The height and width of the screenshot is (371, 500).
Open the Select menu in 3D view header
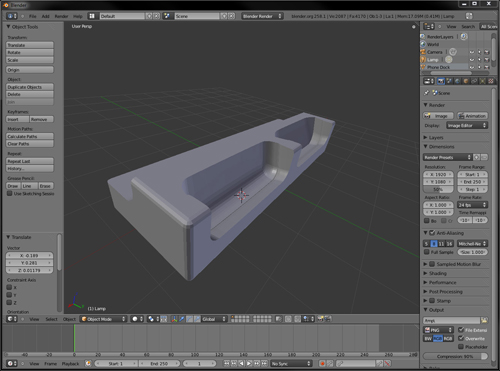pyautogui.click(x=51, y=319)
